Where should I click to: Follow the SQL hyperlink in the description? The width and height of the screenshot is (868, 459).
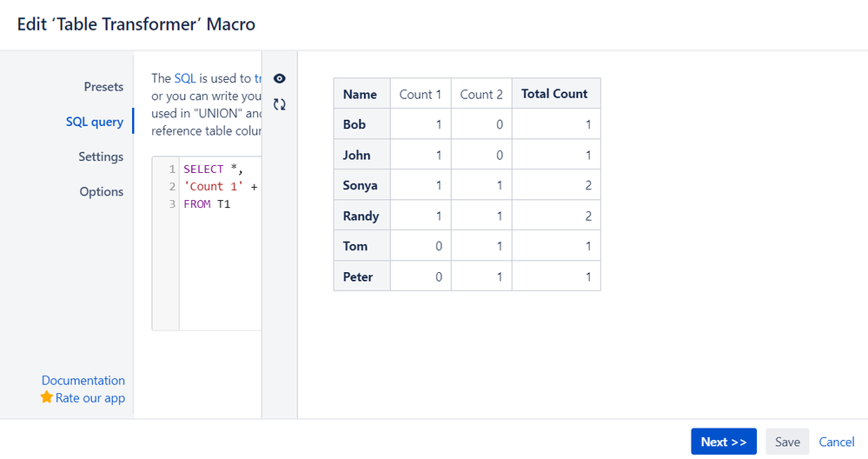pos(185,78)
